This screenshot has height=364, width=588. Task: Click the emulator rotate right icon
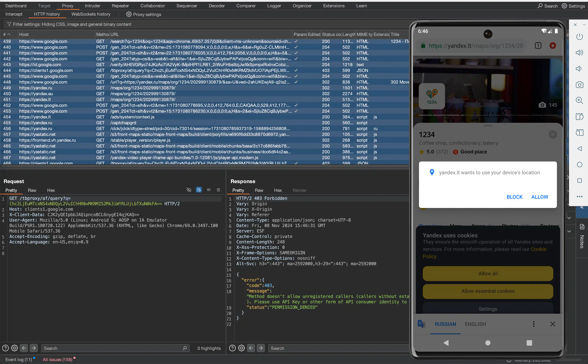(x=579, y=132)
